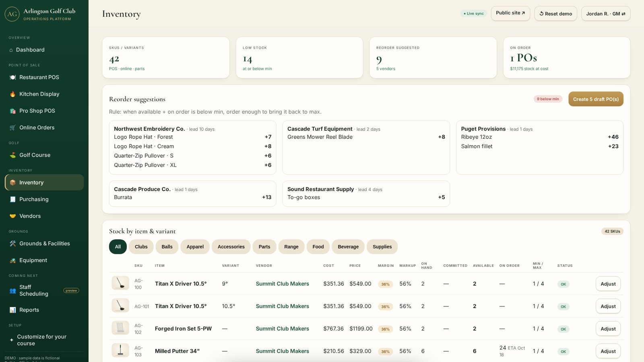Open the Public site link
The image size is (644, 362).
point(510,13)
